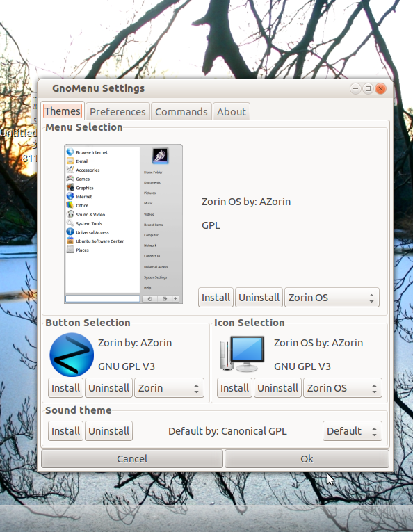Click the GnoMenu Settings title bar text

[x=98, y=88]
